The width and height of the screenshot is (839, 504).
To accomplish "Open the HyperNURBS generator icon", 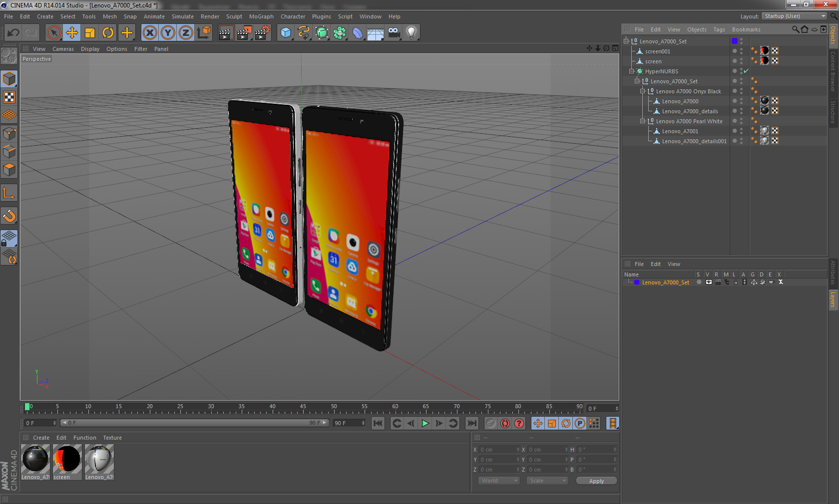I will pos(322,33).
